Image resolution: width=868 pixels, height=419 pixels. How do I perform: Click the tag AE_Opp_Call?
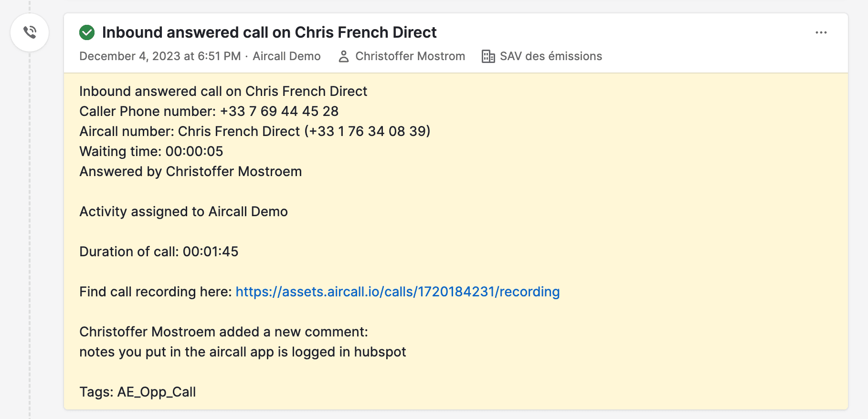point(156,392)
